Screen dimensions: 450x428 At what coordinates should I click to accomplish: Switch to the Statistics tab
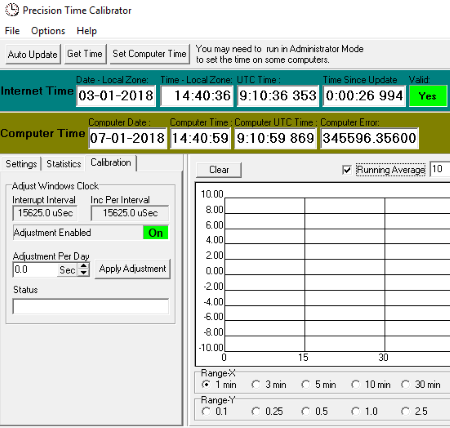point(64,164)
